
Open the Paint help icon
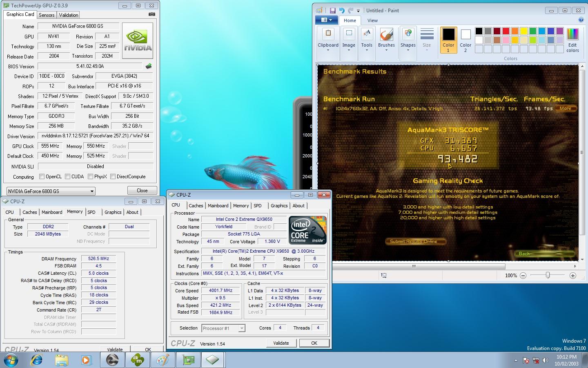[x=581, y=20]
